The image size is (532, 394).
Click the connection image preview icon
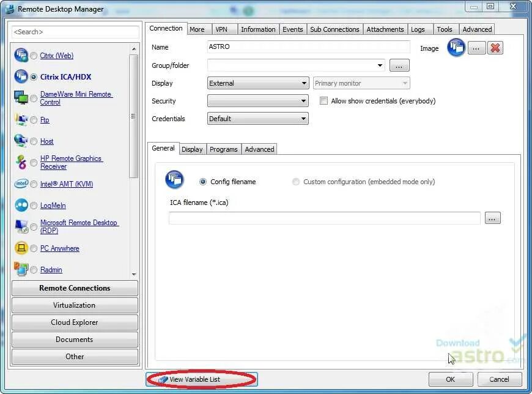tap(456, 48)
